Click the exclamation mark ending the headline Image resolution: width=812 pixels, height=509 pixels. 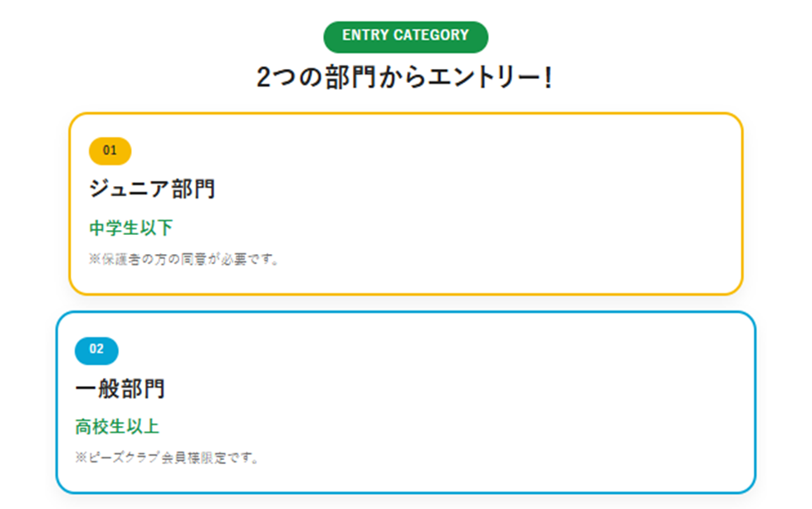[549, 78]
